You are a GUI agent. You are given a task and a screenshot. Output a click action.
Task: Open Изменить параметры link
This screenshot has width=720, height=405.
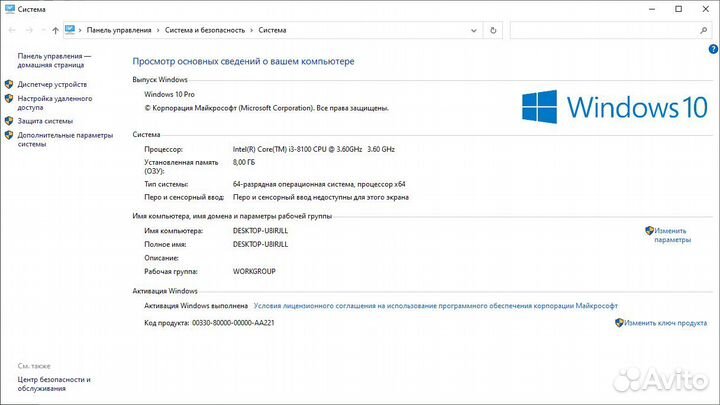tap(672, 235)
